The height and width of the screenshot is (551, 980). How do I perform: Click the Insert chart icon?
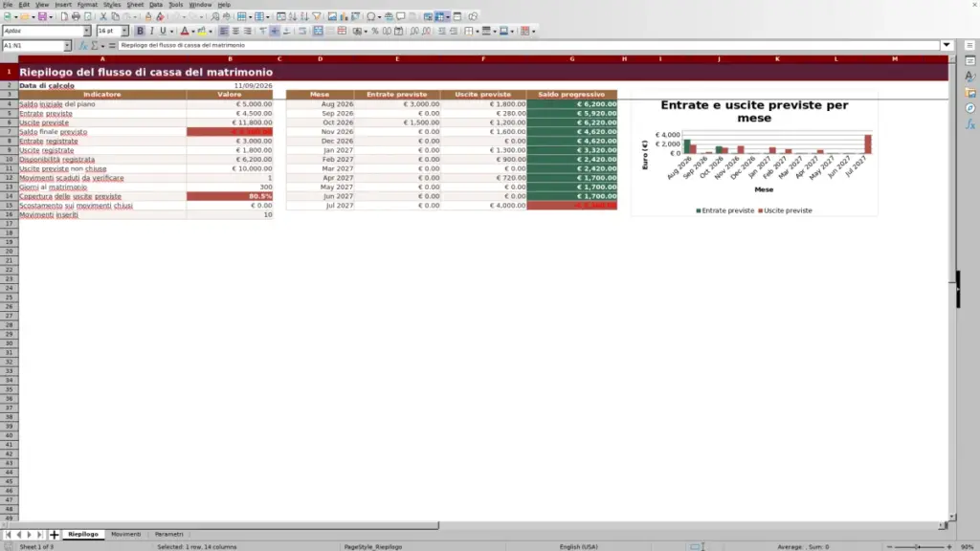coord(344,17)
